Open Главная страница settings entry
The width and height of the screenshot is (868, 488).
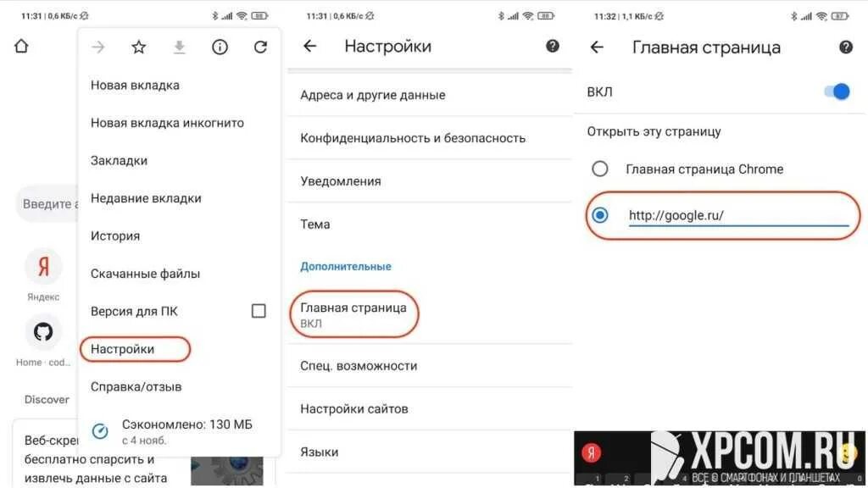point(353,314)
